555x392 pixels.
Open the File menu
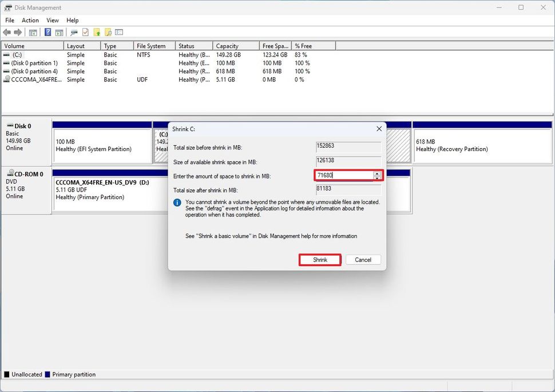point(9,20)
